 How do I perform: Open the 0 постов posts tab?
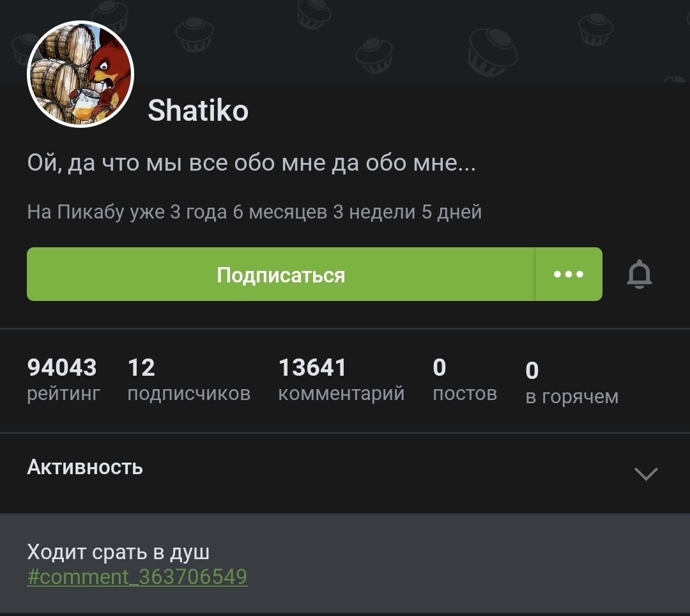point(464,380)
